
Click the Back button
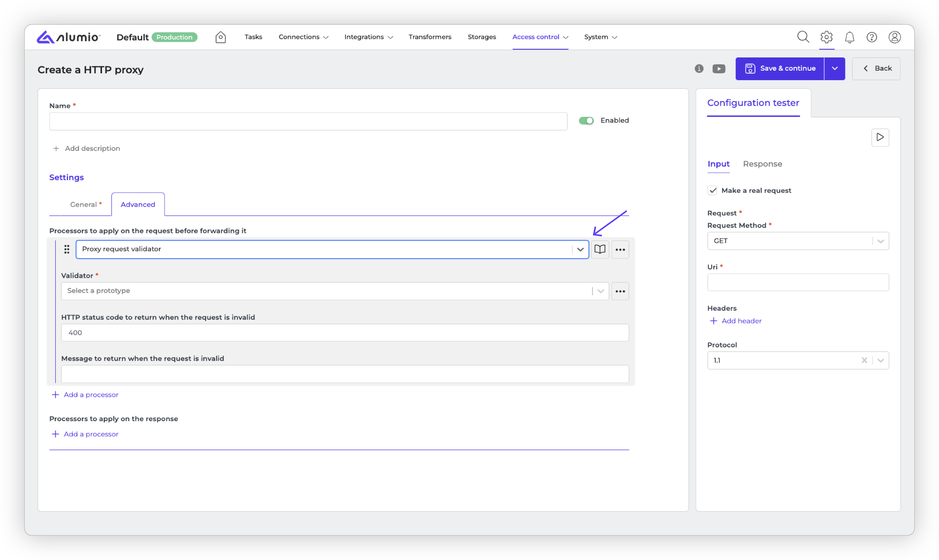click(x=876, y=69)
